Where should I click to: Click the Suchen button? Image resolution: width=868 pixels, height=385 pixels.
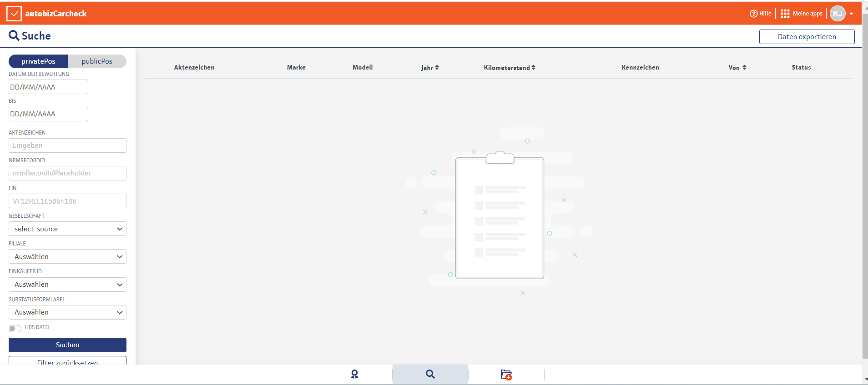coord(67,345)
